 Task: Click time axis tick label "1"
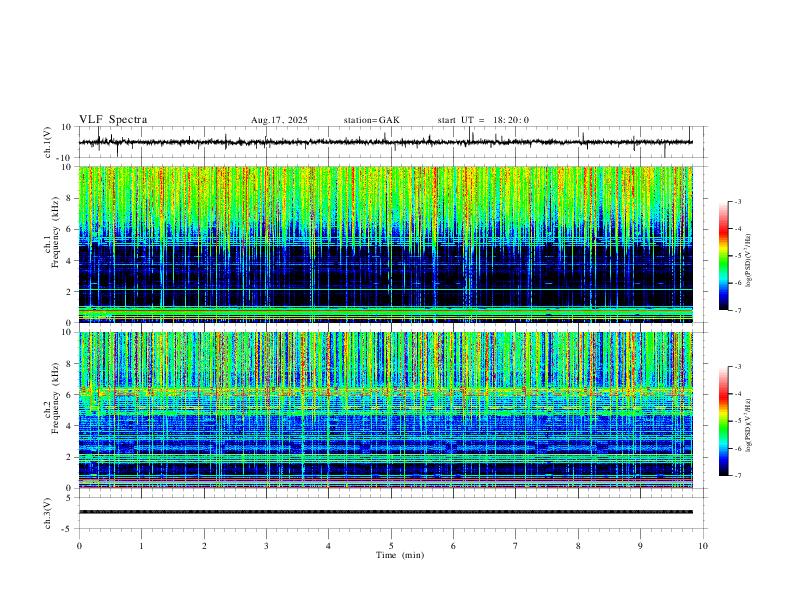pos(141,546)
